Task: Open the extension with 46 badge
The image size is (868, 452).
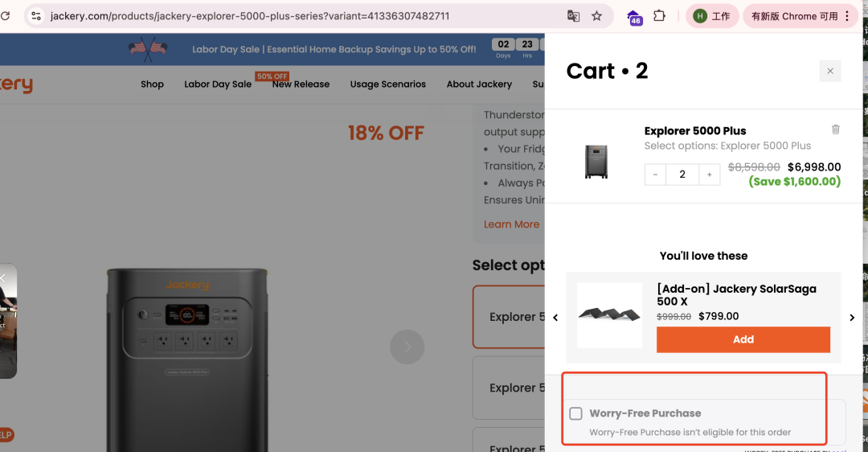Action: click(x=634, y=17)
